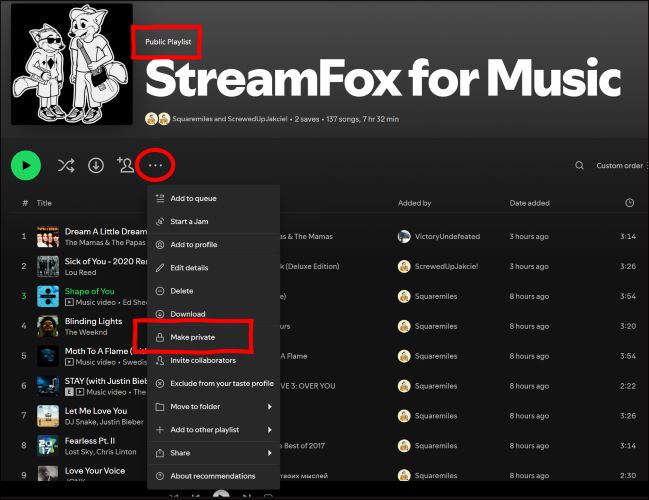Click Let Me Love You song title

coord(96,411)
